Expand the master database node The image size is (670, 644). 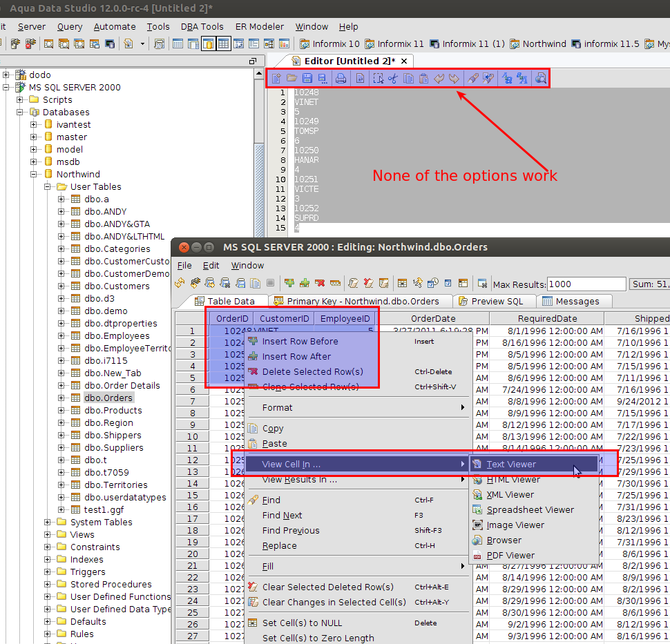pos(34,137)
